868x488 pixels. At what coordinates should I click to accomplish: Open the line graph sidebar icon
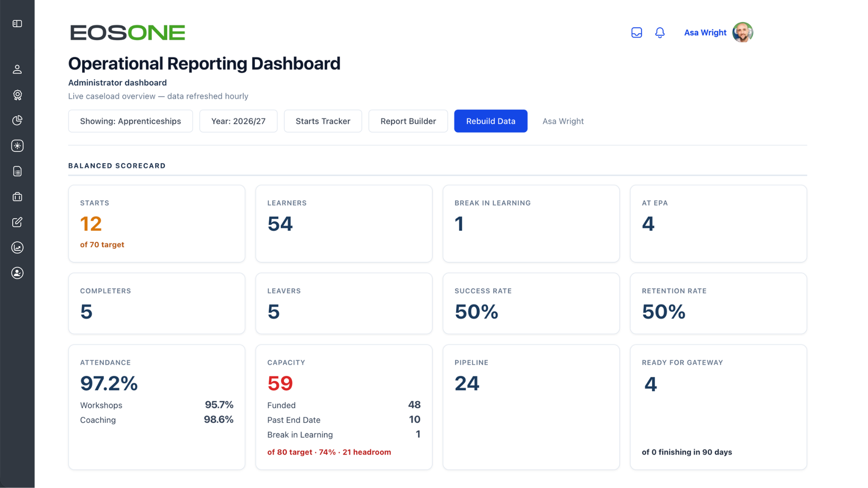[x=17, y=248]
